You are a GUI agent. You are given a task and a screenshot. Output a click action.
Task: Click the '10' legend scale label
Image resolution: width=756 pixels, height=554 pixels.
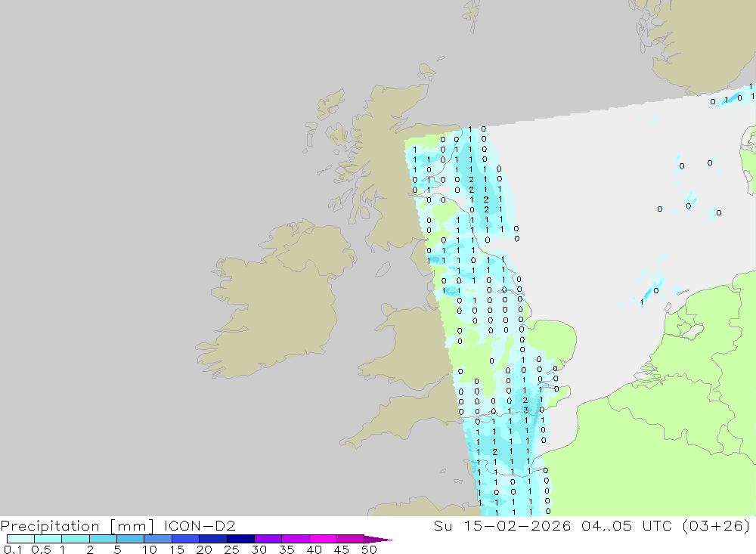click(x=150, y=549)
